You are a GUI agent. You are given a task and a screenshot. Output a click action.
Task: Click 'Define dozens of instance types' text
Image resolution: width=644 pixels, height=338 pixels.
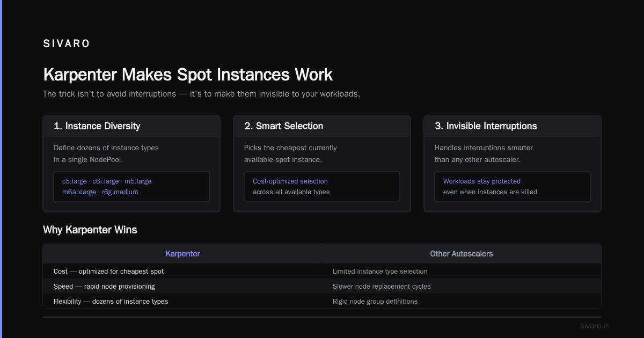[106, 148]
